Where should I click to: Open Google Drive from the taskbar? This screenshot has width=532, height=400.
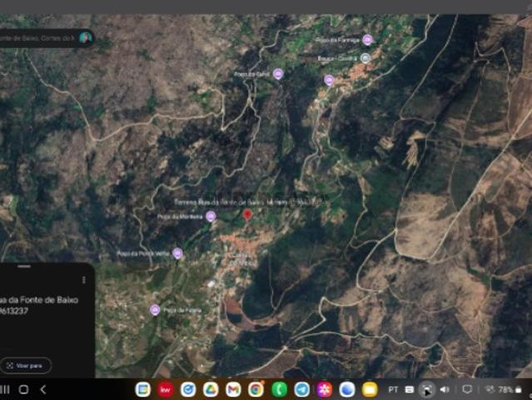tap(211, 389)
